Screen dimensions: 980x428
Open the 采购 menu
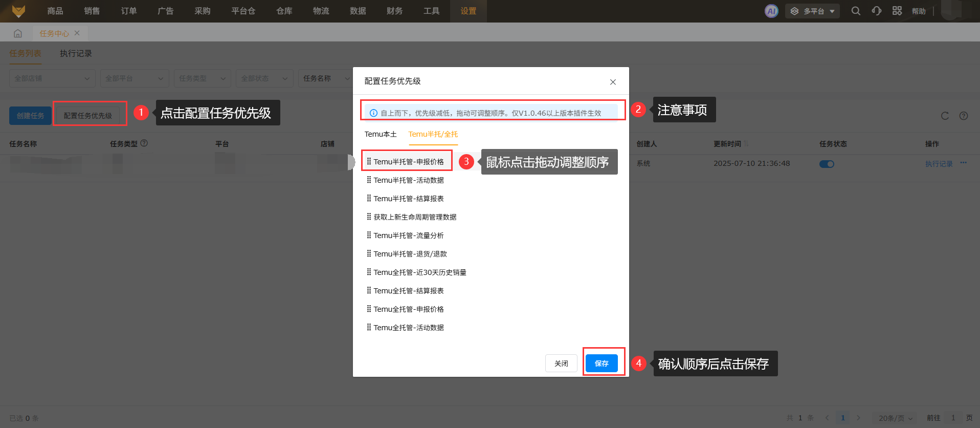pyautogui.click(x=203, y=11)
